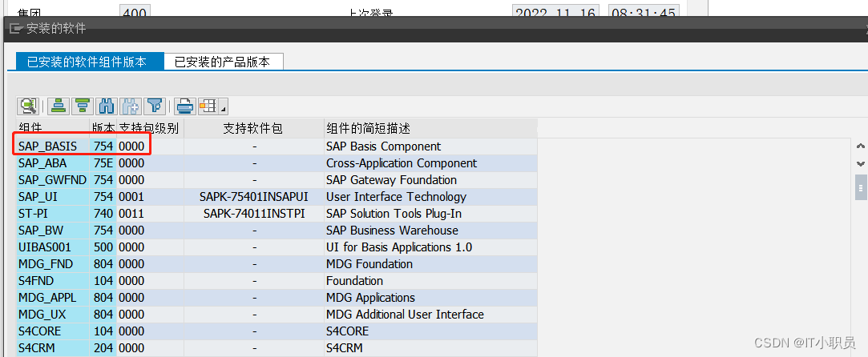868x357 pixels.
Task: Switch to 已安装的产品版本 tab
Action: tap(223, 62)
